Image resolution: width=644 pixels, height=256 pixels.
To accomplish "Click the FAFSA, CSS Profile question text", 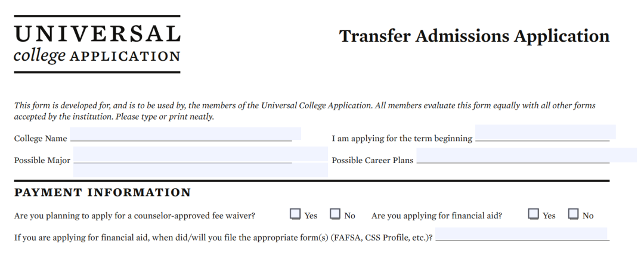I will [223, 238].
